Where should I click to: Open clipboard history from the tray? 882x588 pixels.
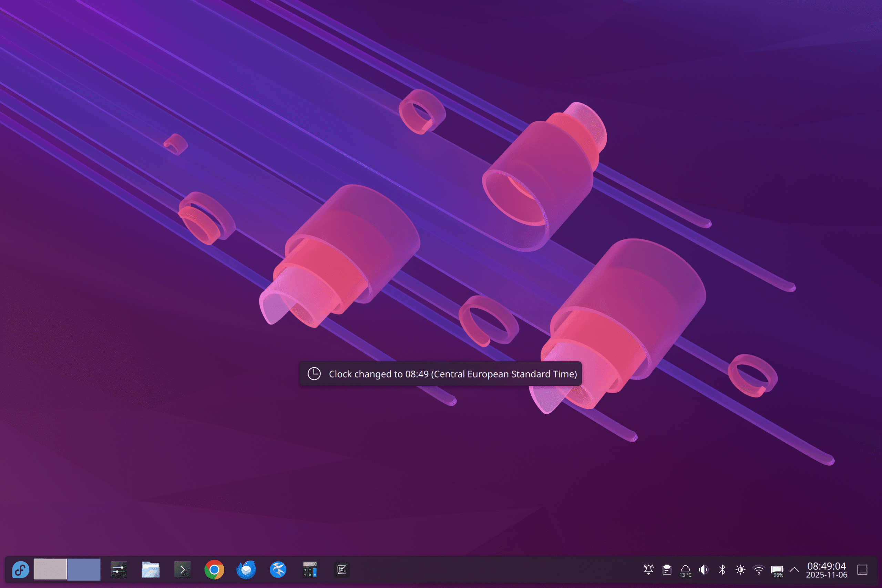(x=667, y=569)
